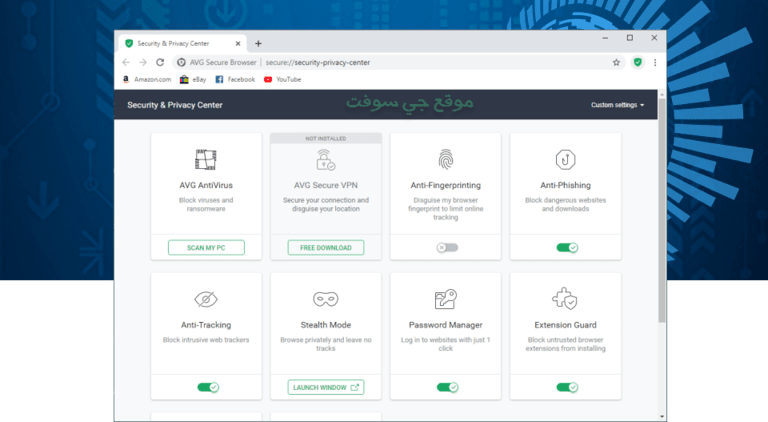768x422 pixels.
Task: Close the Security & Privacy Center tab
Action: (238, 44)
